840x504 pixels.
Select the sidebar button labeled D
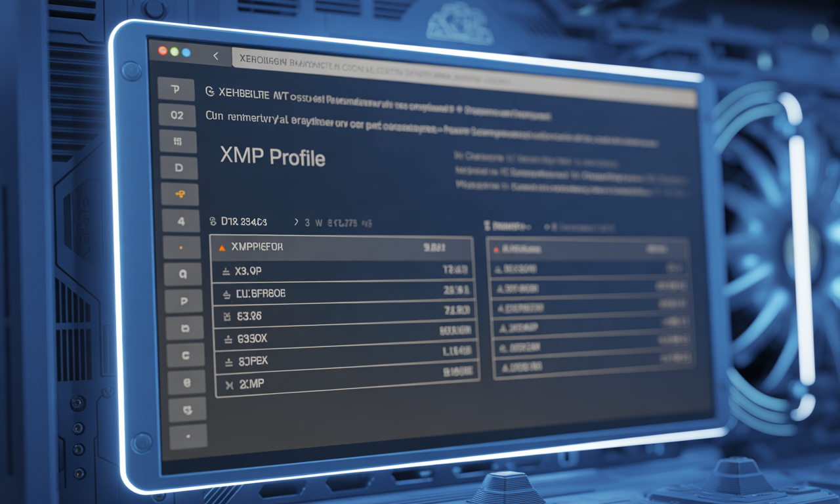[178, 168]
